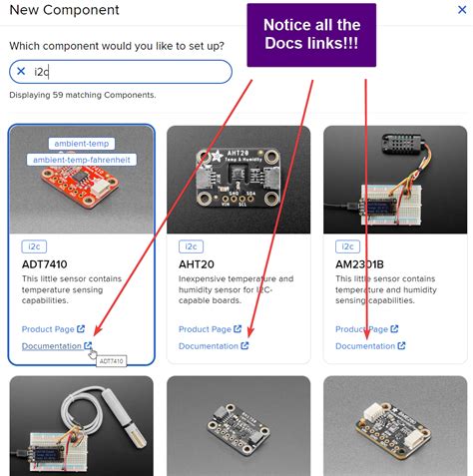The height and width of the screenshot is (476, 473).
Task: Click the ambient-temp label on ADT7410
Action: (x=82, y=144)
